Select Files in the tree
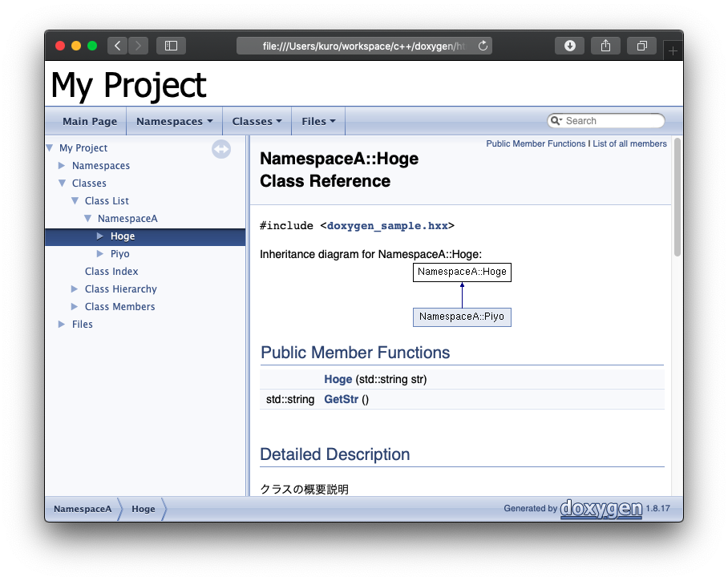The image size is (728, 581). click(x=82, y=324)
